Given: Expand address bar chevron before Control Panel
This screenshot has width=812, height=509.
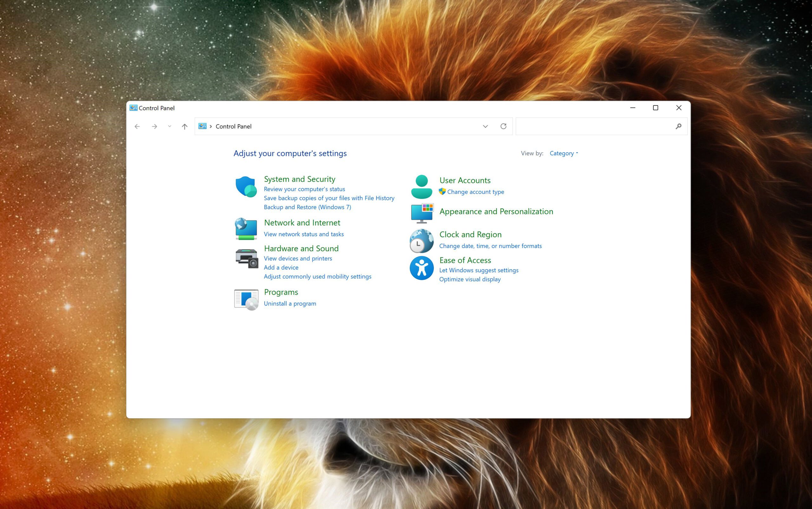Looking at the screenshot, I should coord(211,126).
